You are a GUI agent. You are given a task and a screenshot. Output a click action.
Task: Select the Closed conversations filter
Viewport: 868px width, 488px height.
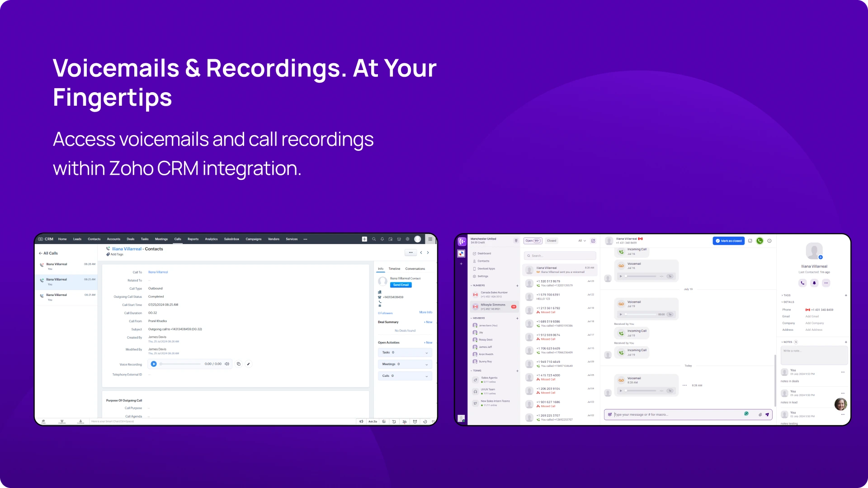click(x=552, y=241)
